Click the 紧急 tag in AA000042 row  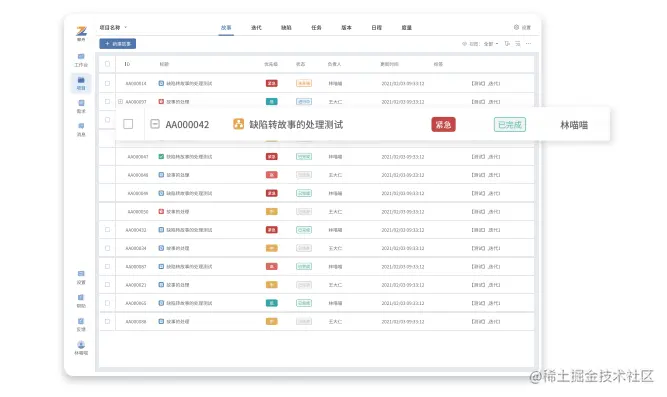[443, 125]
